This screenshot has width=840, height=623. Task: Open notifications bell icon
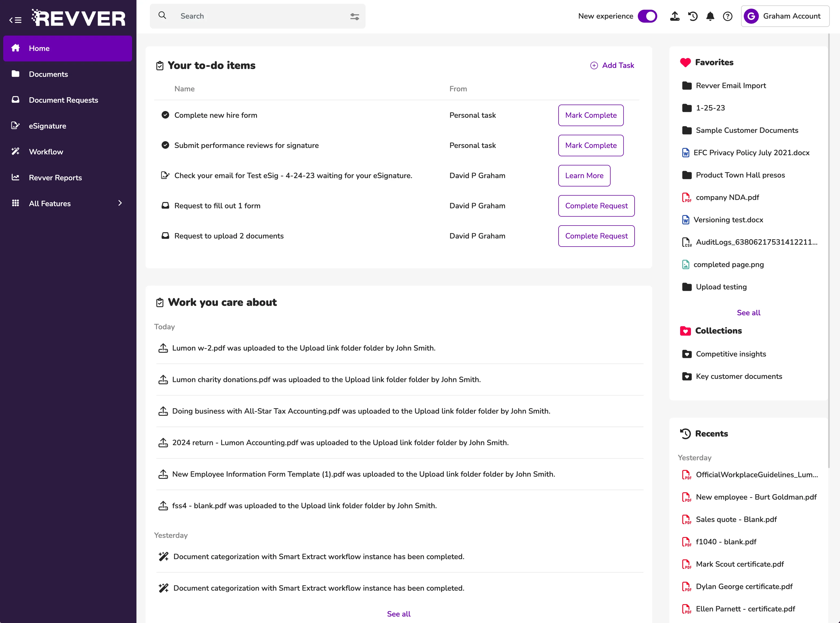pyautogui.click(x=710, y=16)
